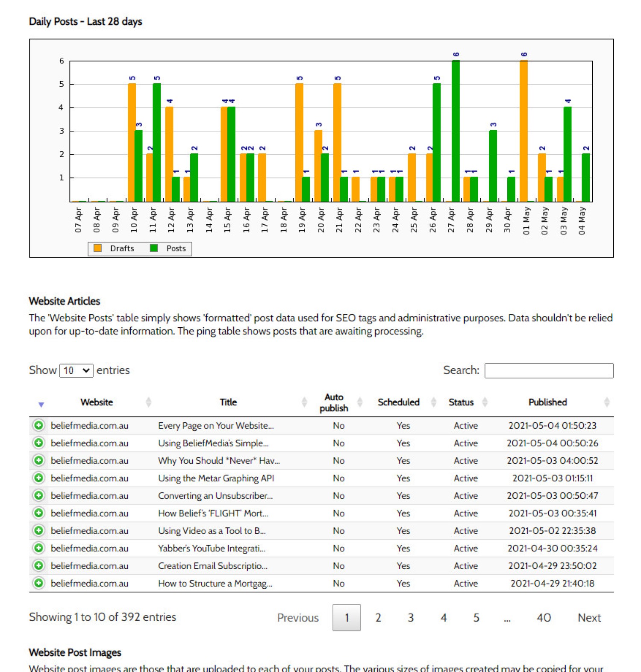Viewport: 641px width, 672px height.
Task: Expand Yabber's YouTube Integrati row details
Action: tap(39, 548)
